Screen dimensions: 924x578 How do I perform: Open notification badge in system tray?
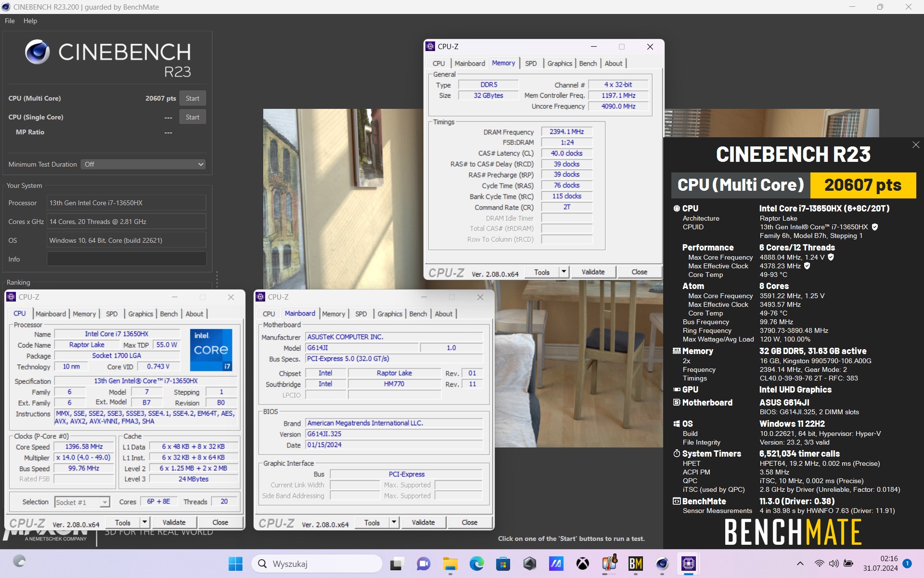point(907,564)
